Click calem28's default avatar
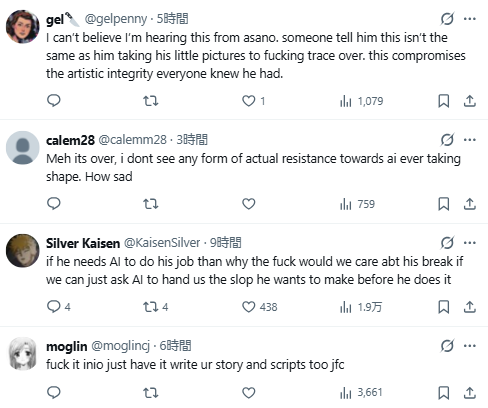 point(23,148)
